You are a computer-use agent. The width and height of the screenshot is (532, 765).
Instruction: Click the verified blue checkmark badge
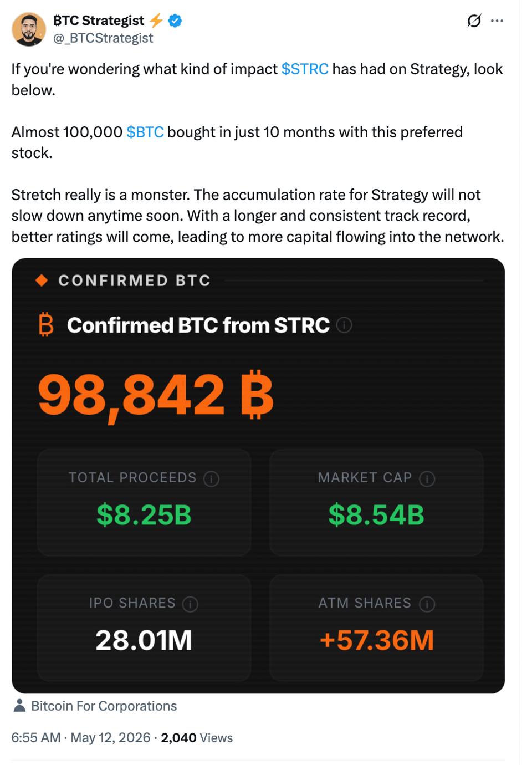pos(175,21)
